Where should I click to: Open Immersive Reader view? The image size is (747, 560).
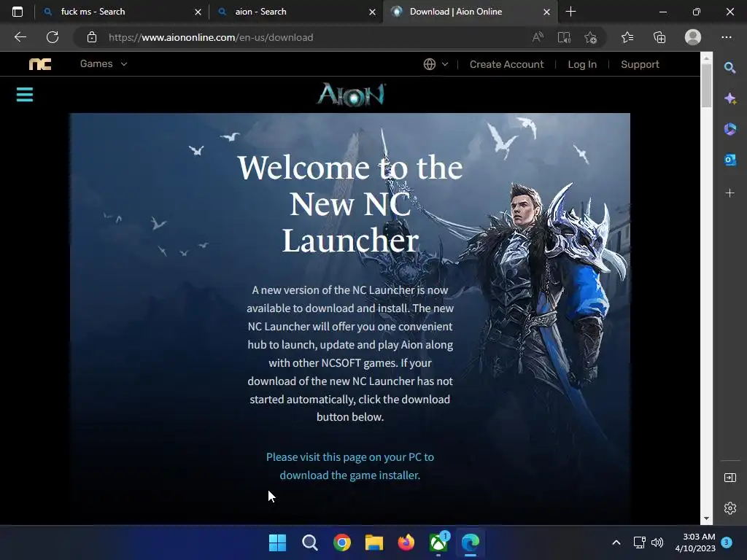coord(564,37)
